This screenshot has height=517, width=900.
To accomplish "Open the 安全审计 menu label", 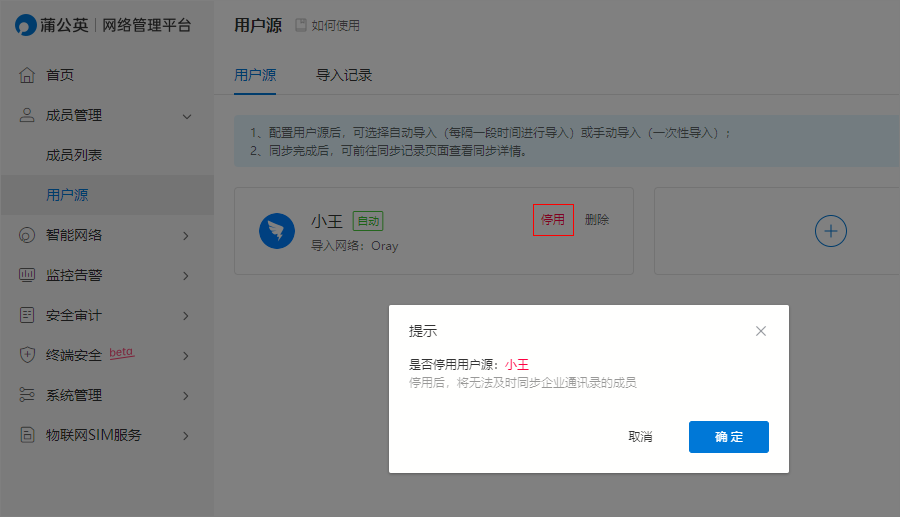I will pyautogui.click(x=74, y=315).
